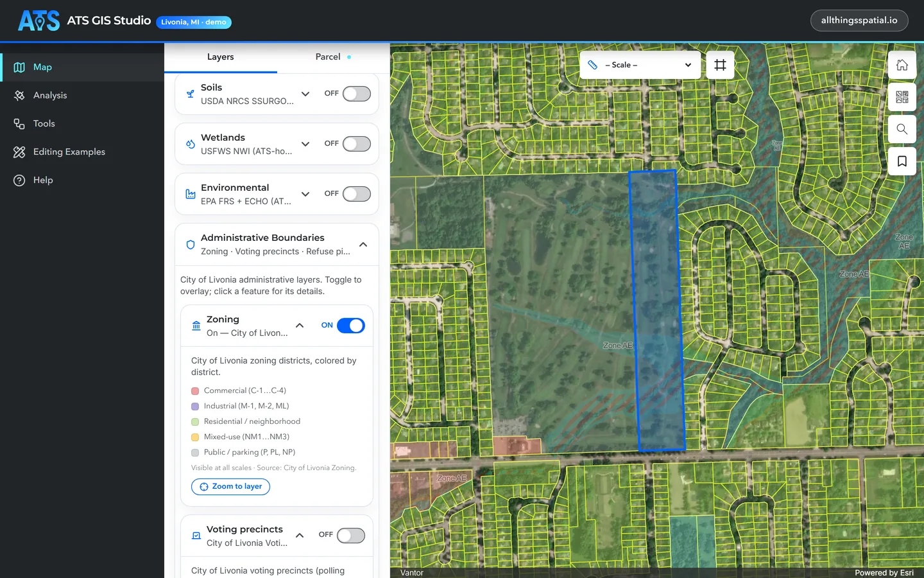Select the blue highlighted parcel on the map
The image size is (924, 578).
click(656, 310)
